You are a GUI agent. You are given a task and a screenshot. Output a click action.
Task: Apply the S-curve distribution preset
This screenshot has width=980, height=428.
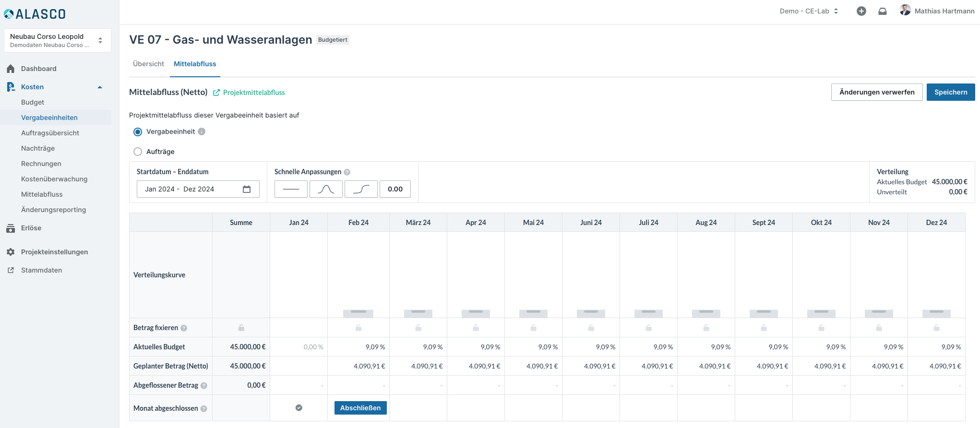pos(361,189)
